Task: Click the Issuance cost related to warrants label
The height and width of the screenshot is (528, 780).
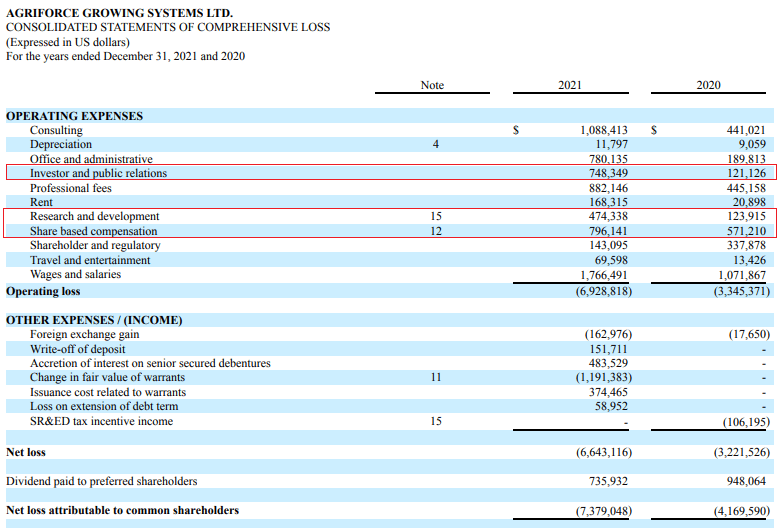Action: 108,392
